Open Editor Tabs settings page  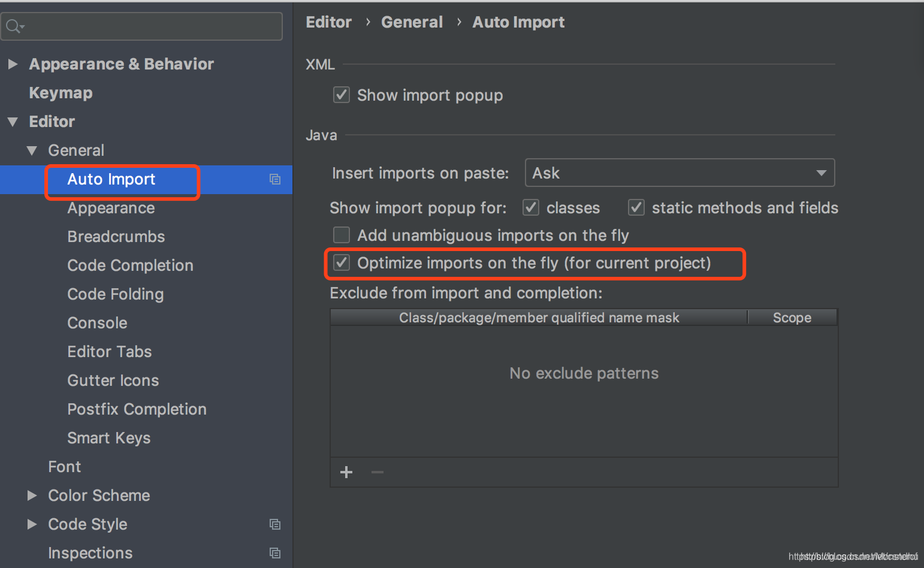click(110, 352)
